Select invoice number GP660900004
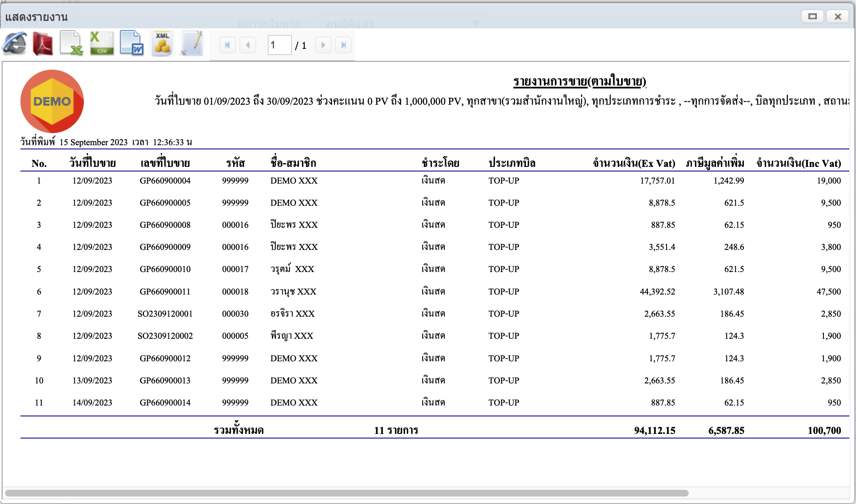The width and height of the screenshot is (856, 504). [x=165, y=181]
